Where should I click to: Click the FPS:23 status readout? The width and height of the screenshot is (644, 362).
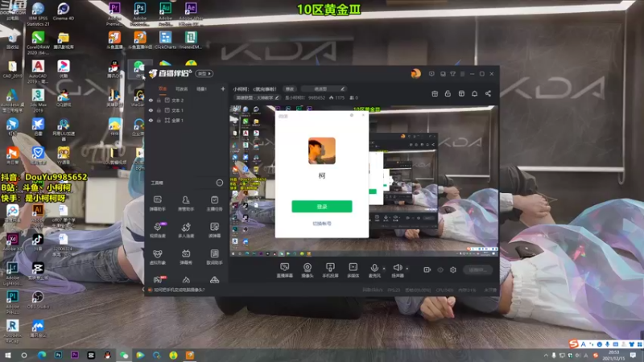point(394,290)
